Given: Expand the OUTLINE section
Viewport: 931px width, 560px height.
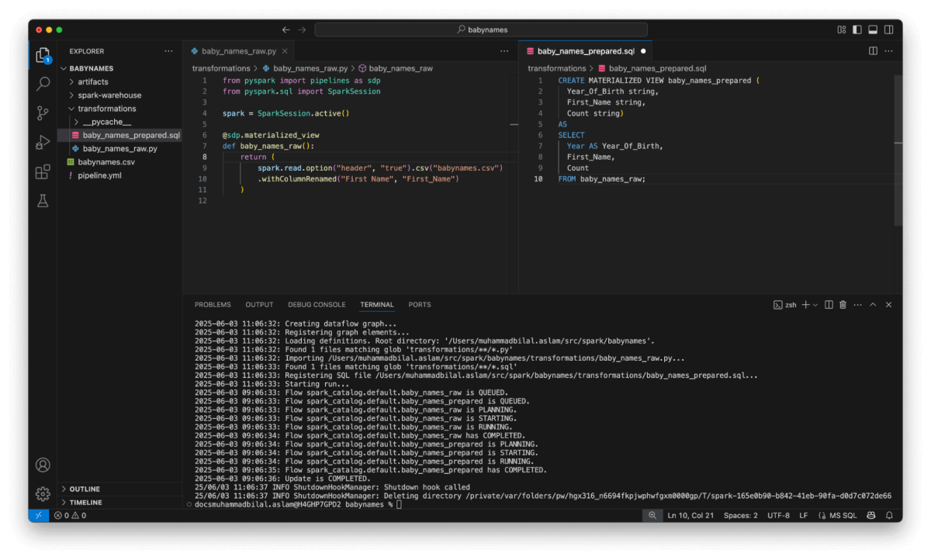Looking at the screenshot, I should tap(85, 489).
